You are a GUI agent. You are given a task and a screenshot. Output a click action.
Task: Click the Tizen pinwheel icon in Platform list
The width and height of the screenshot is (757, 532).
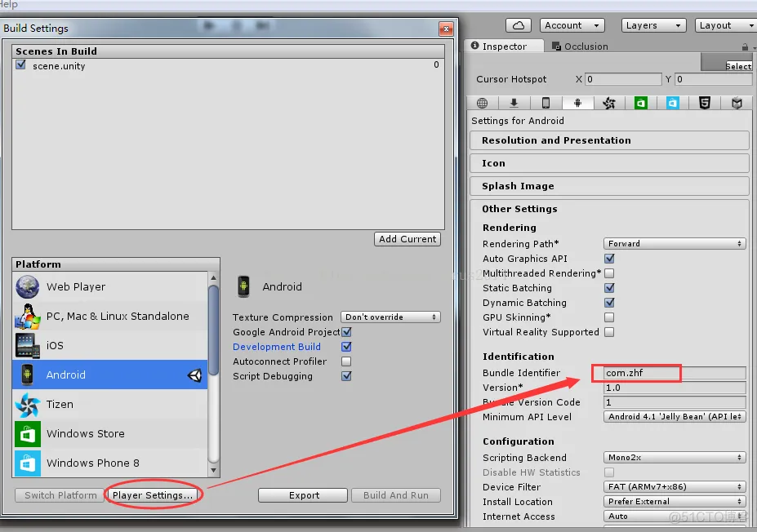(x=28, y=404)
